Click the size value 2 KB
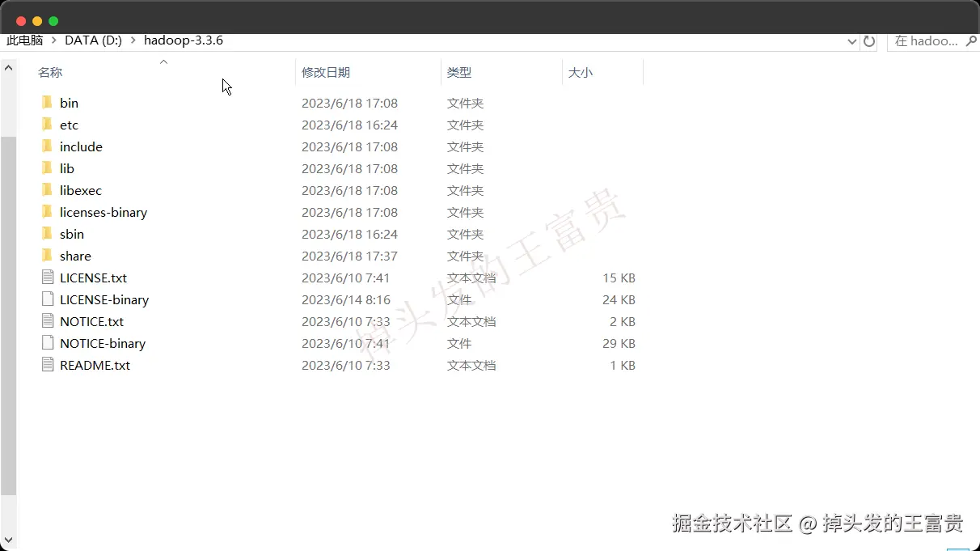 coord(623,321)
